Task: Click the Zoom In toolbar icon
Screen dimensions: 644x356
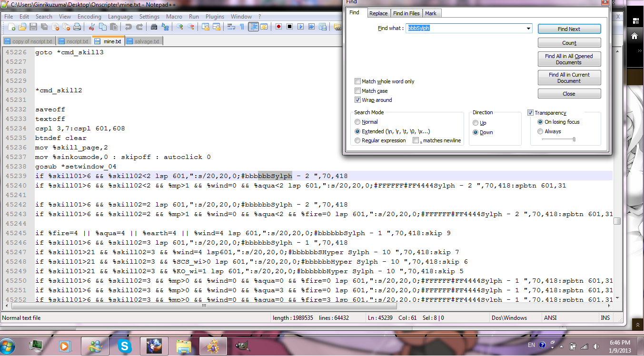Action: [180, 27]
